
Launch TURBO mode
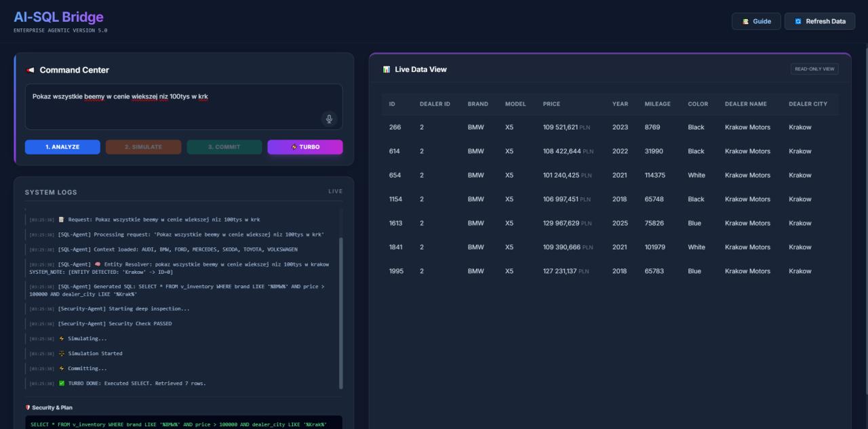pos(305,147)
